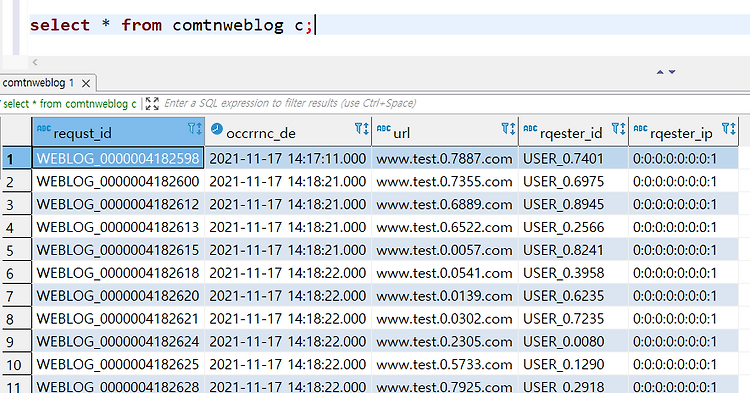Select row number 1 header
750x393 pixels.
click(x=16, y=159)
